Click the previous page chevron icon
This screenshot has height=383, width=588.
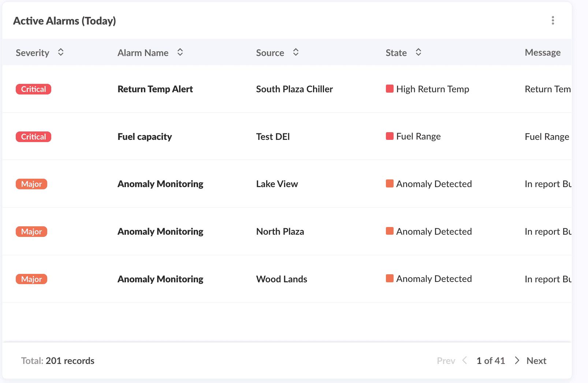click(465, 360)
